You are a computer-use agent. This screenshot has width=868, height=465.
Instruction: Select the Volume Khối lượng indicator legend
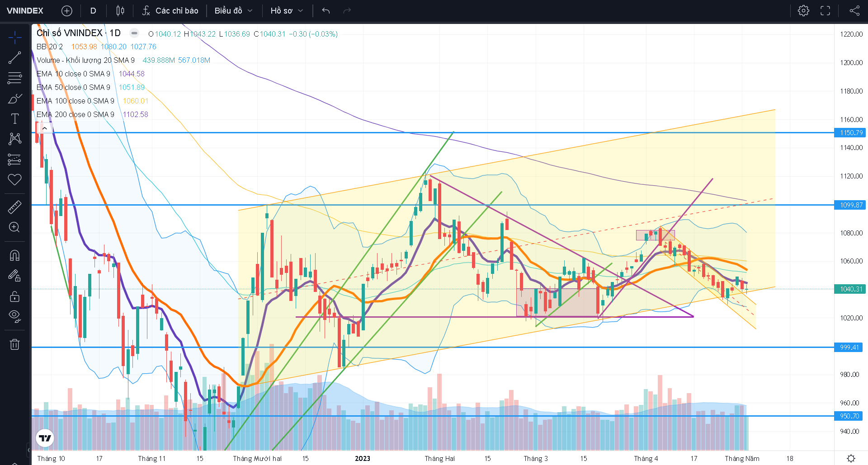85,60
